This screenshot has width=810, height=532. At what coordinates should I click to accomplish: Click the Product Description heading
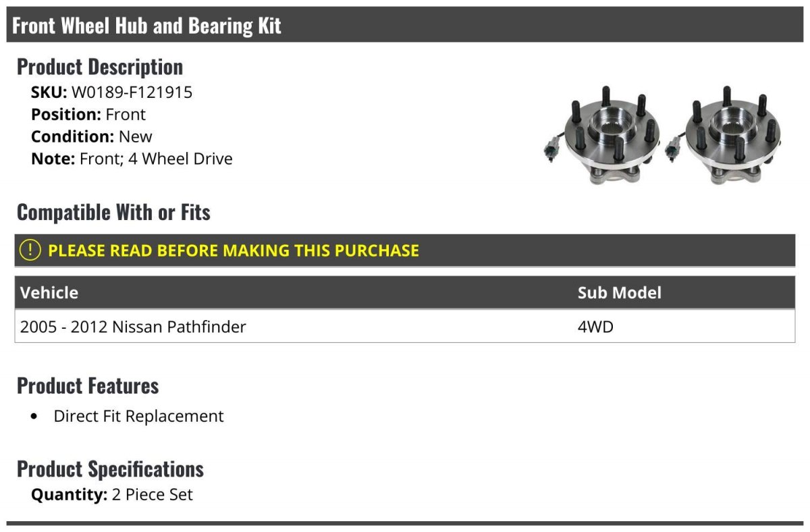[x=100, y=67]
